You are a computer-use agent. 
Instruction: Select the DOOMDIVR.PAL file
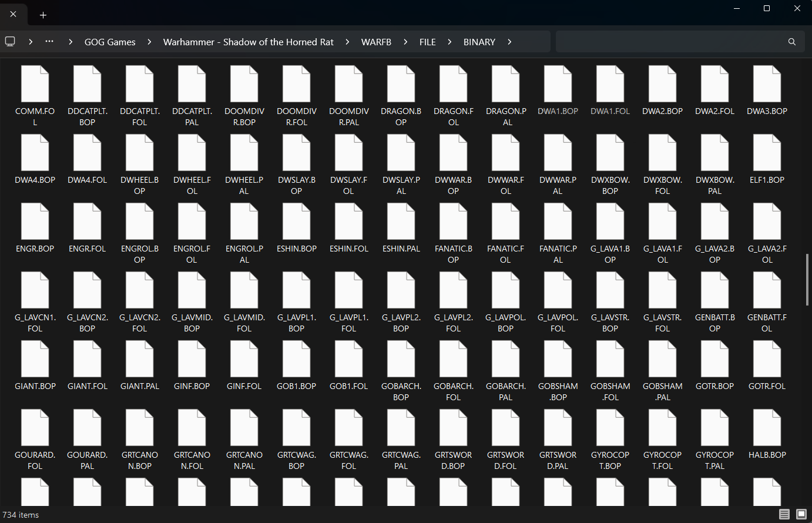pyautogui.click(x=349, y=96)
